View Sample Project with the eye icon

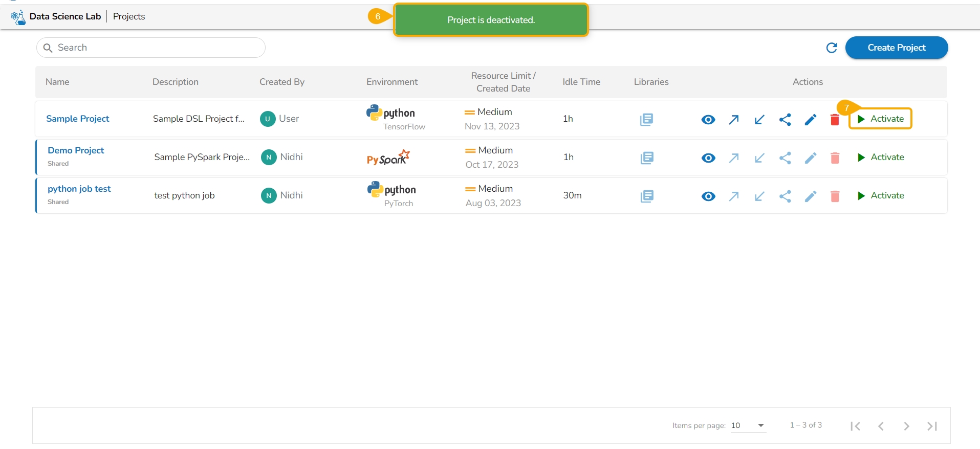pos(708,120)
